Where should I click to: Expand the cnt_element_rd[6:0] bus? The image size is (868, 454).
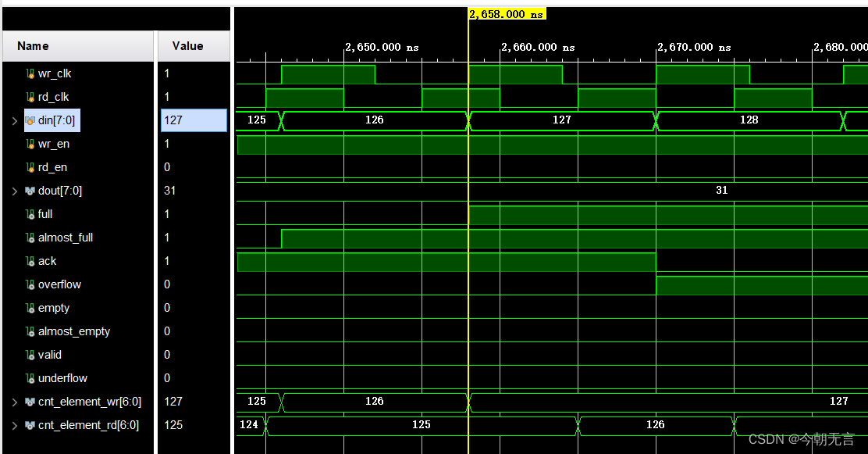[x=15, y=426]
